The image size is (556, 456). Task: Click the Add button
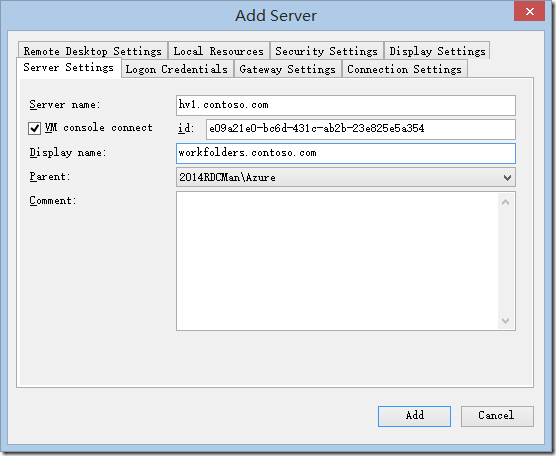point(414,416)
